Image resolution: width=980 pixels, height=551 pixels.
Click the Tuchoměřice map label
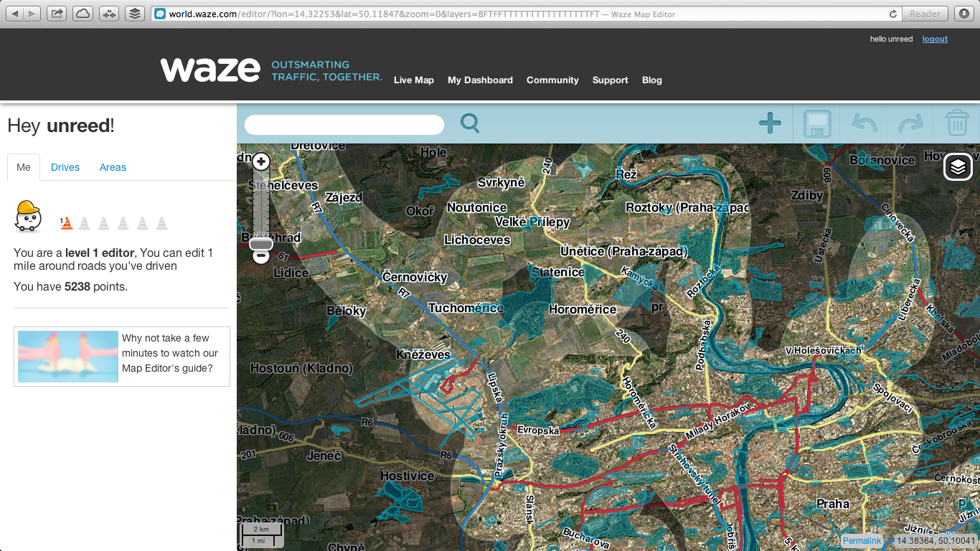[466, 308]
